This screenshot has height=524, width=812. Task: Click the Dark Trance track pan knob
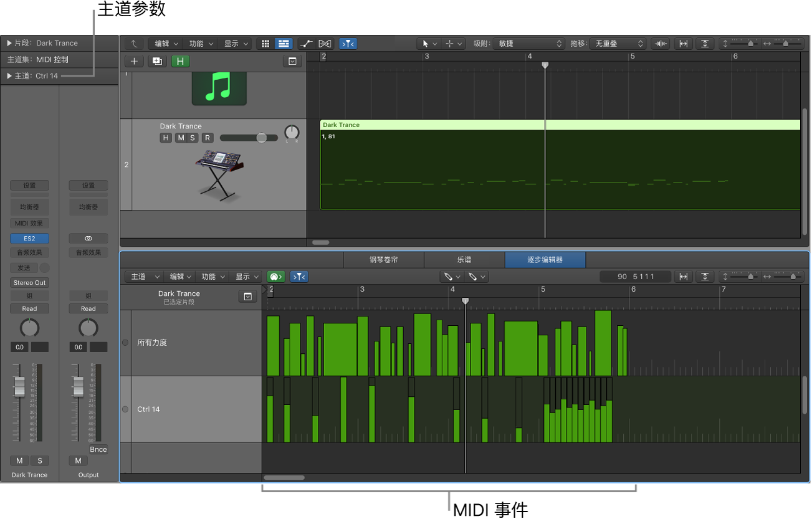coord(292,133)
